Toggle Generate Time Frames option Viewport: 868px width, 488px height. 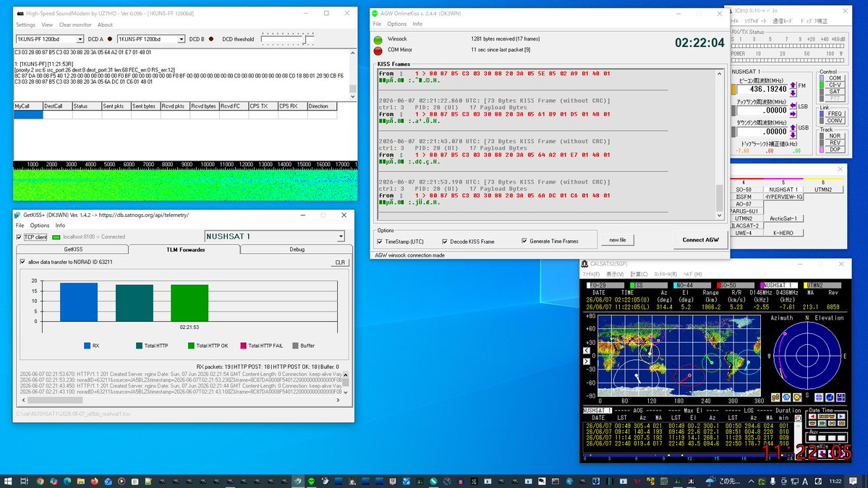[524, 241]
